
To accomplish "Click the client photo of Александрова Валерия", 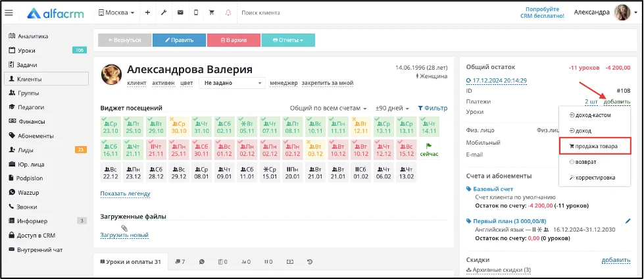I will [111, 74].
